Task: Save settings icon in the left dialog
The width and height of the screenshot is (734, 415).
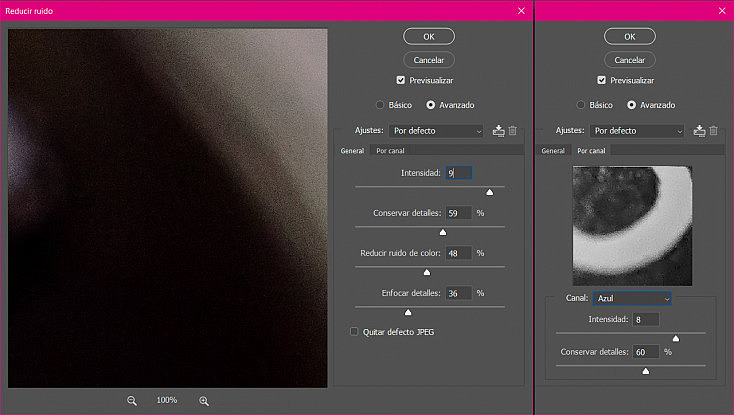Action: click(499, 131)
